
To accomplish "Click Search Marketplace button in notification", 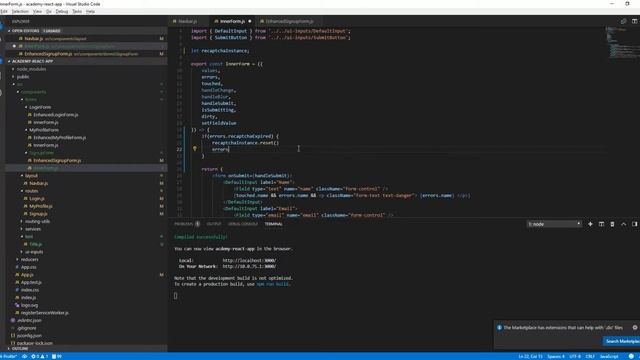I will (622, 341).
